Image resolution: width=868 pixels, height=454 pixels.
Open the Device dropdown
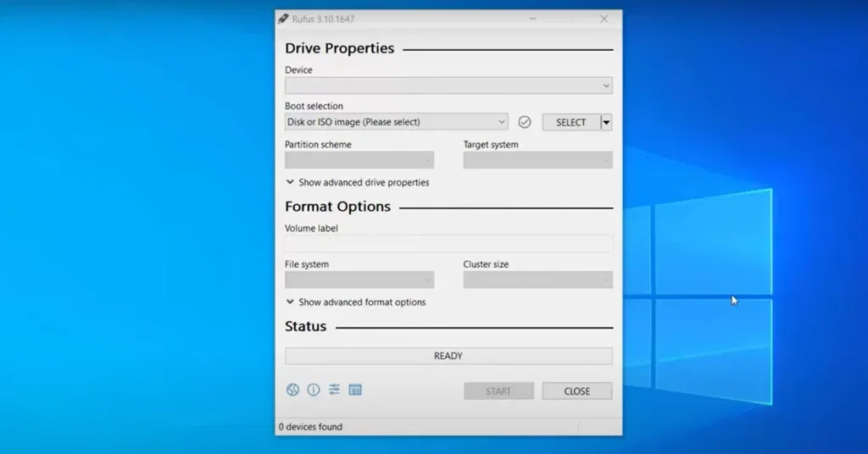(448, 86)
